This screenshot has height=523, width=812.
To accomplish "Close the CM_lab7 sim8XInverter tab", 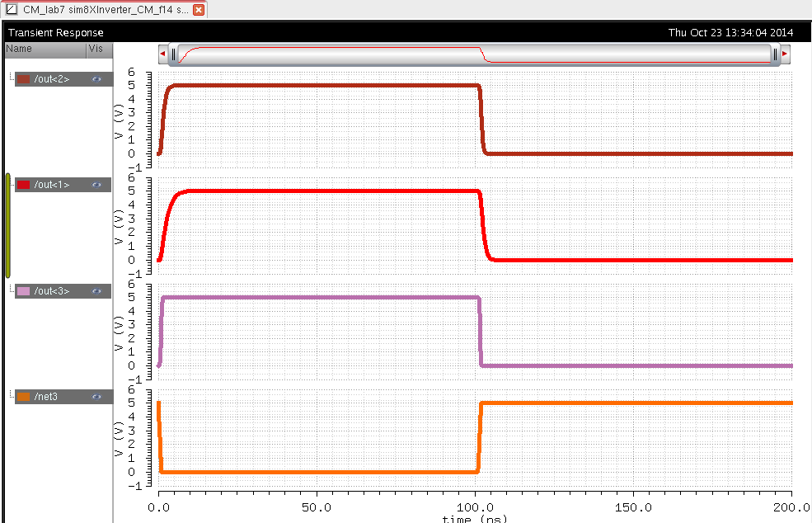I will pos(199,9).
